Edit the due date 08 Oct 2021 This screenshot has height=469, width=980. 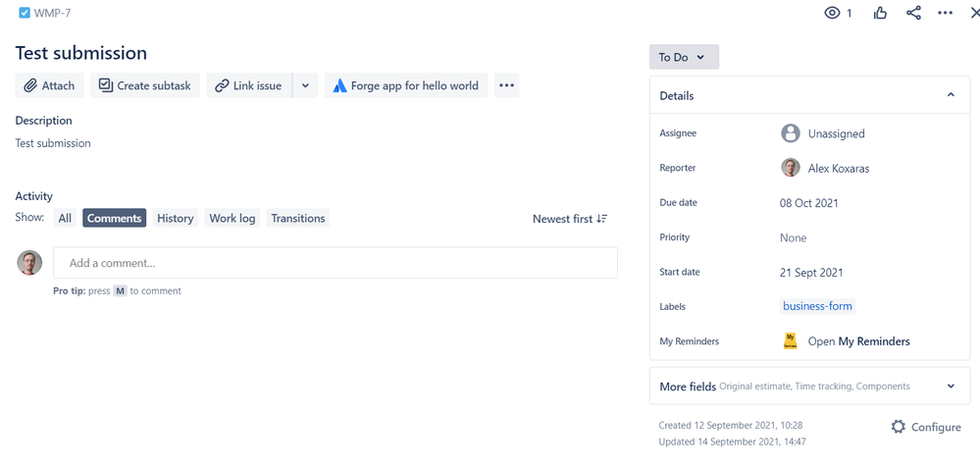tap(808, 203)
